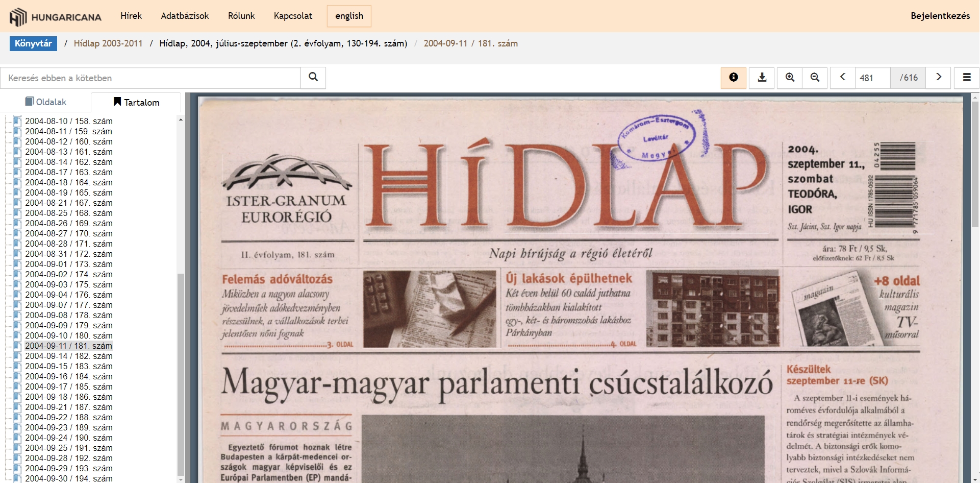Select 2004-08-13 / 161. szám
This screenshot has height=483, width=980.
[x=69, y=152]
